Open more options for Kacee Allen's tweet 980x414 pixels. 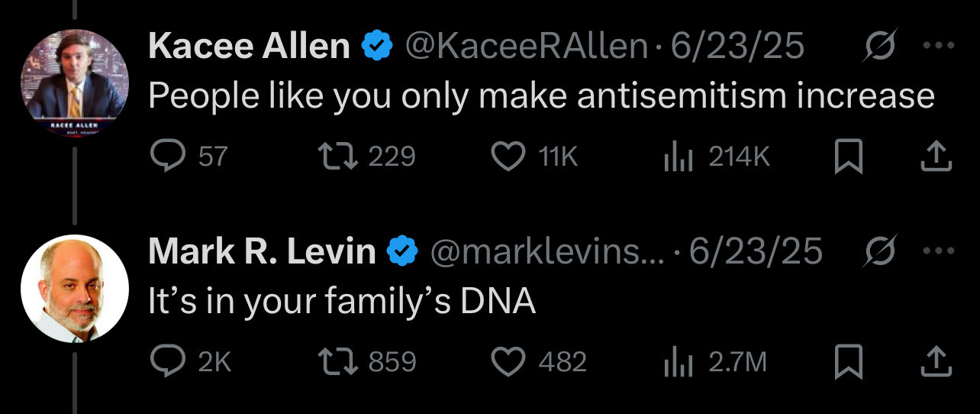pos(937,47)
